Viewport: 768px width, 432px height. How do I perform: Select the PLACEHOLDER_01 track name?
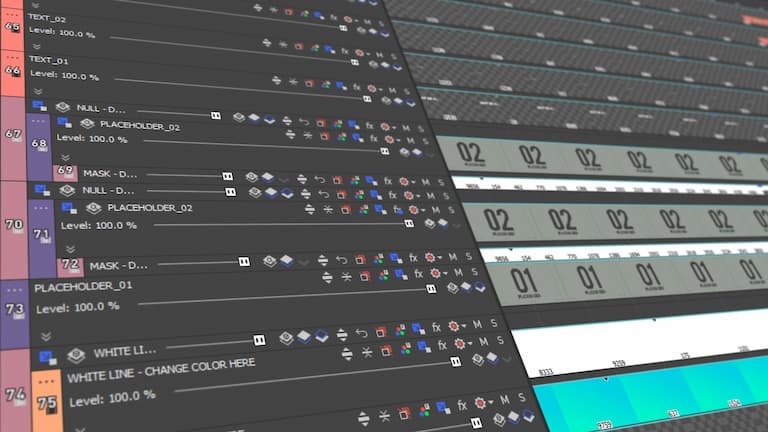83,287
